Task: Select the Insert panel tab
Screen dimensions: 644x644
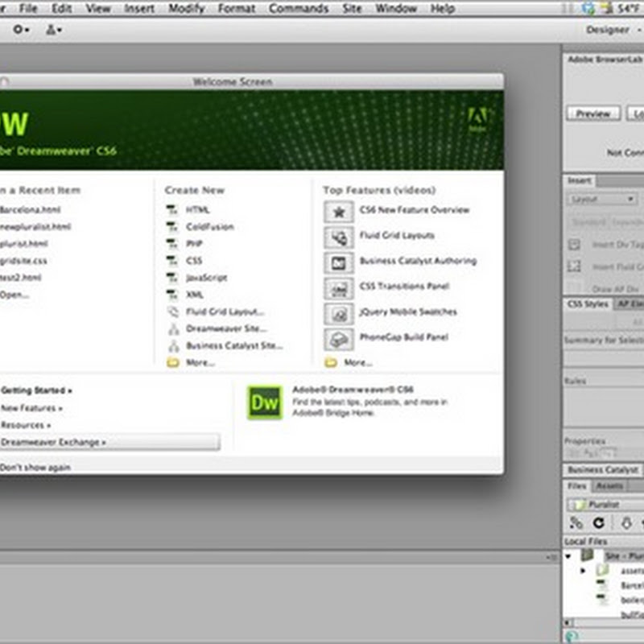Action: (x=580, y=180)
